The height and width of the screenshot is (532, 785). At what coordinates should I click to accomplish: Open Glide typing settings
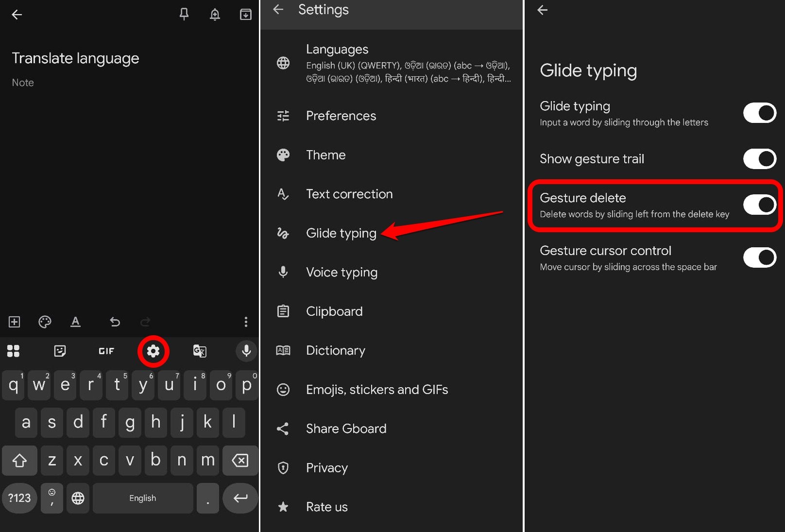(392, 233)
